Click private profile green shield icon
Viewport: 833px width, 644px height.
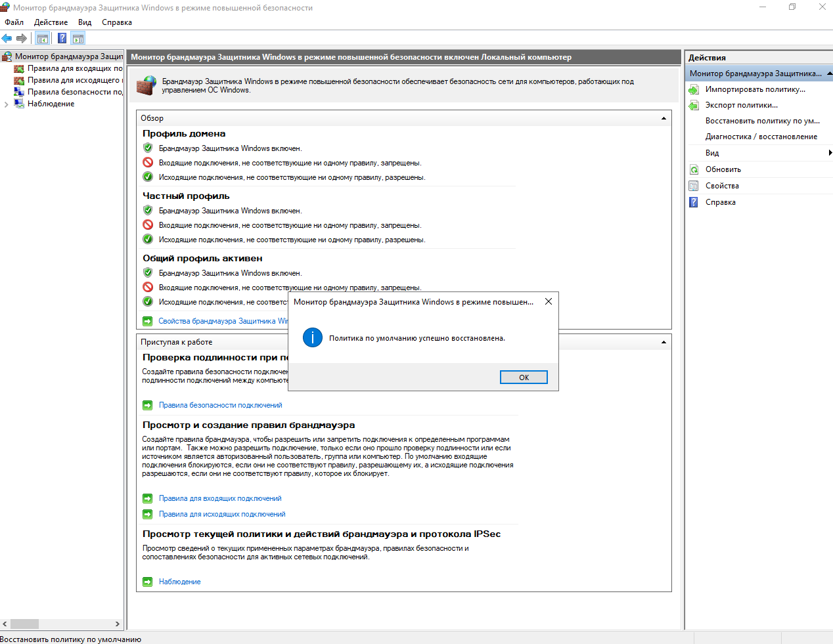coord(148,210)
